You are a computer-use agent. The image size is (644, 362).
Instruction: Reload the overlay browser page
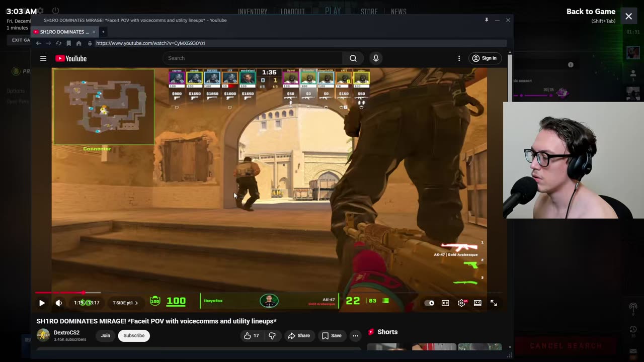(58, 43)
